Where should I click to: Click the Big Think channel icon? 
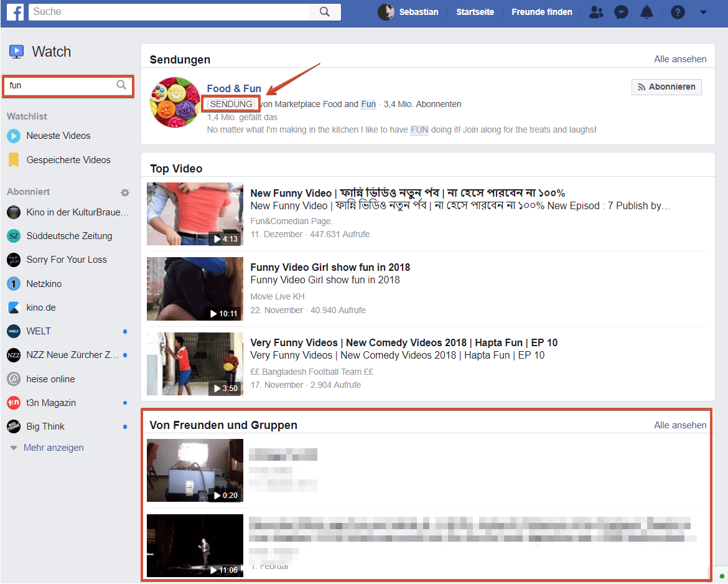pos(14,426)
